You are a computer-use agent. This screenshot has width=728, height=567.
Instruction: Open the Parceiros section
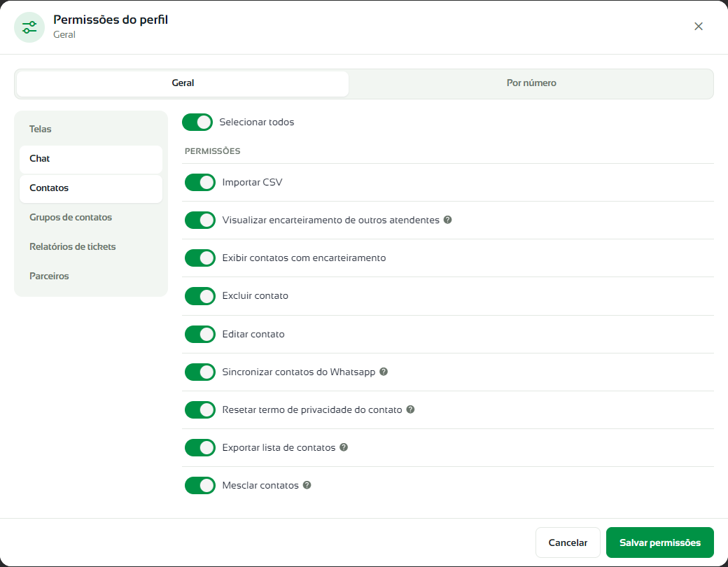(91, 276)
